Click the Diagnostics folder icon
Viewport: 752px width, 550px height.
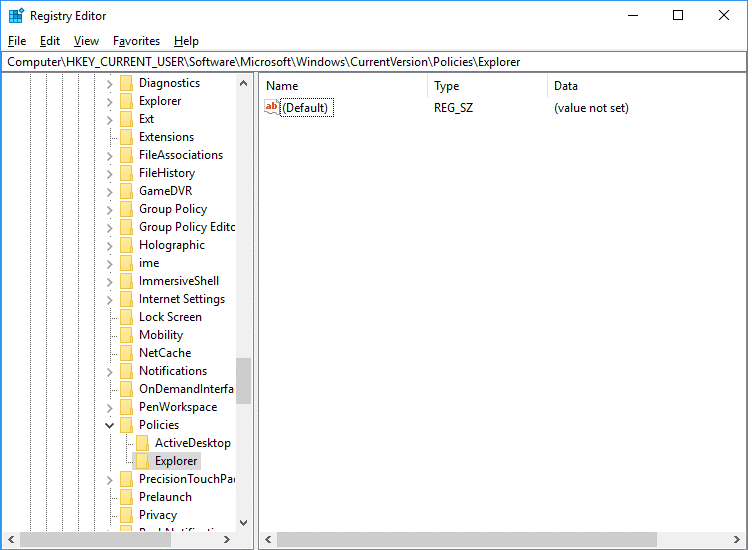127,83
